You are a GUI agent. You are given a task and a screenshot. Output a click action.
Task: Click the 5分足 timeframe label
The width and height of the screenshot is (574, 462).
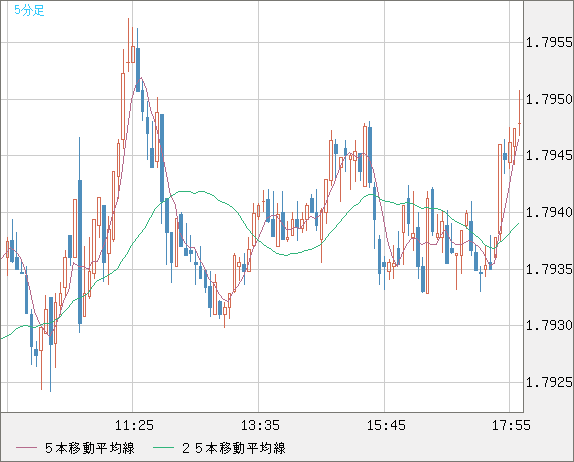29,10
